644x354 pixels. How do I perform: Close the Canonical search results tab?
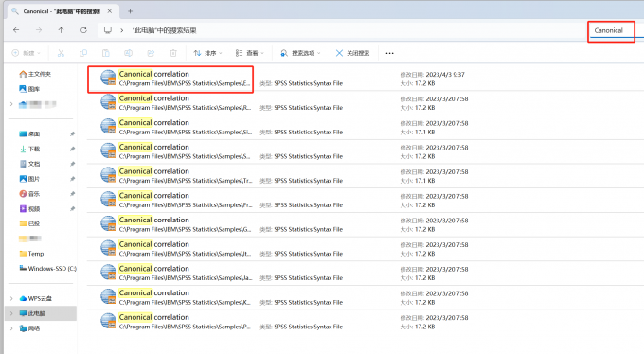click(x=110, y=11)
